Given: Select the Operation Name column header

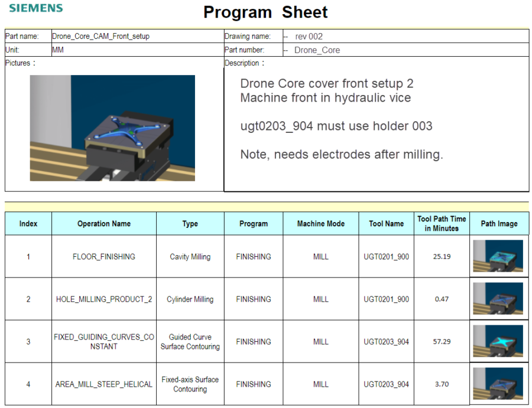Looking at the screenshot, I should tap(103, 224).
